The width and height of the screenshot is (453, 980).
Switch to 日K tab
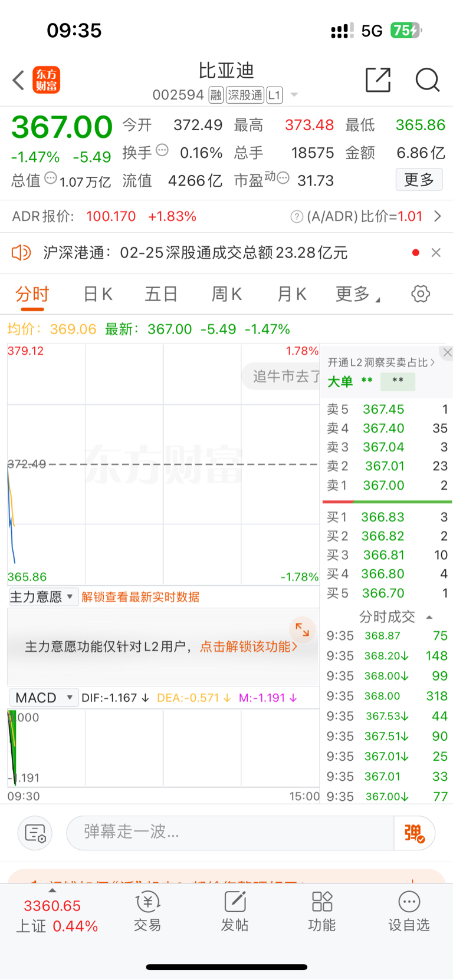point(97,293)
